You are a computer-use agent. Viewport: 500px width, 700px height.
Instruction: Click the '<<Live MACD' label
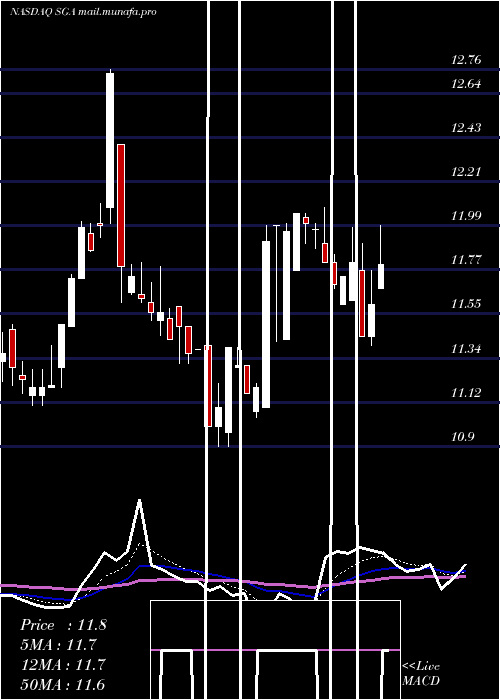[421, 674]
